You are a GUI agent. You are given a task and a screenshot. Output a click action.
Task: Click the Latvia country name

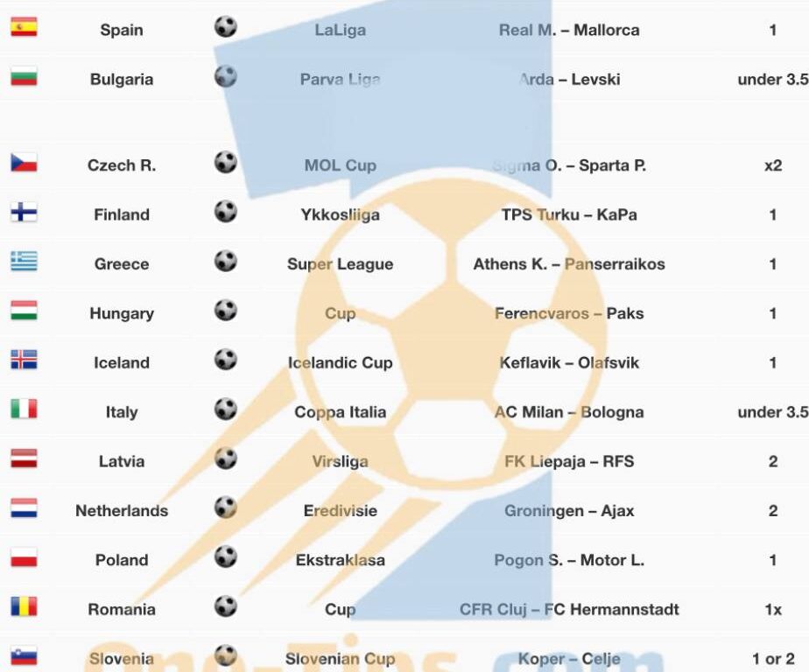122,461
